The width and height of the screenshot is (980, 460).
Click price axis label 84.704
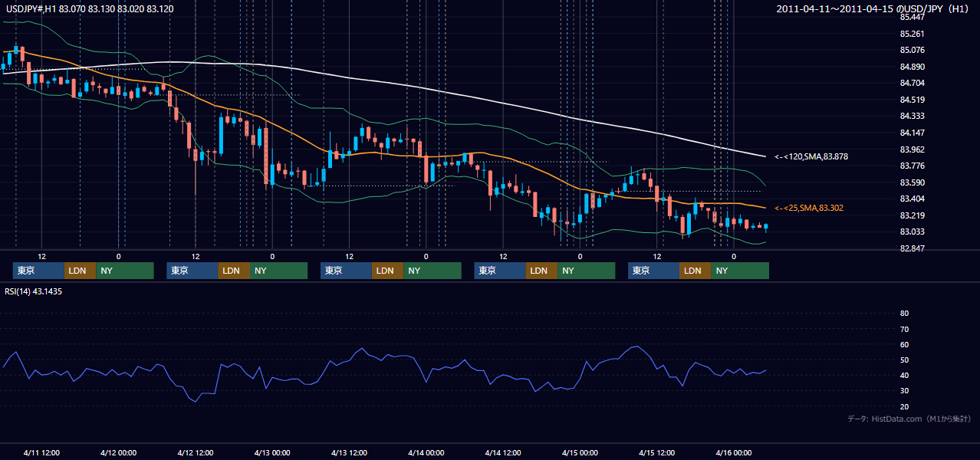912,83
